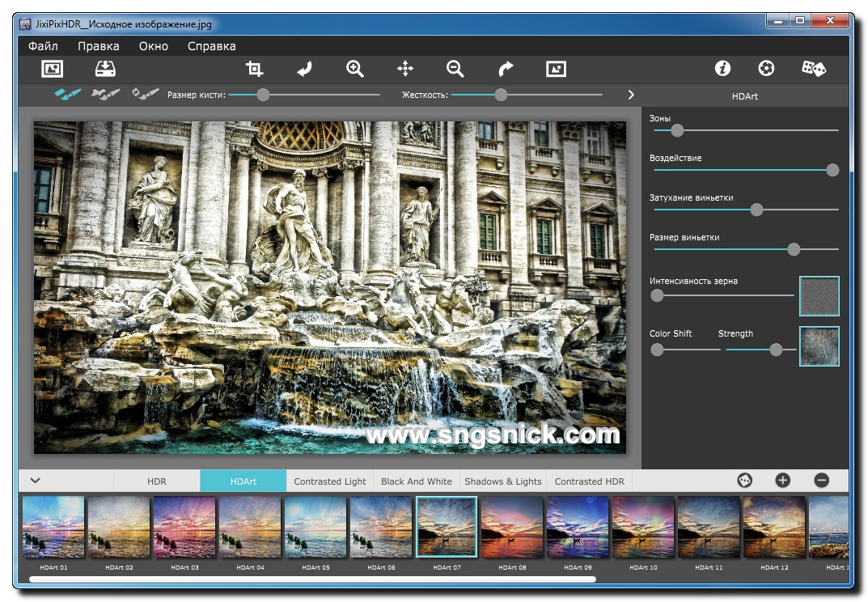Apply the HDArt 12 preset

tap(774, 527)
